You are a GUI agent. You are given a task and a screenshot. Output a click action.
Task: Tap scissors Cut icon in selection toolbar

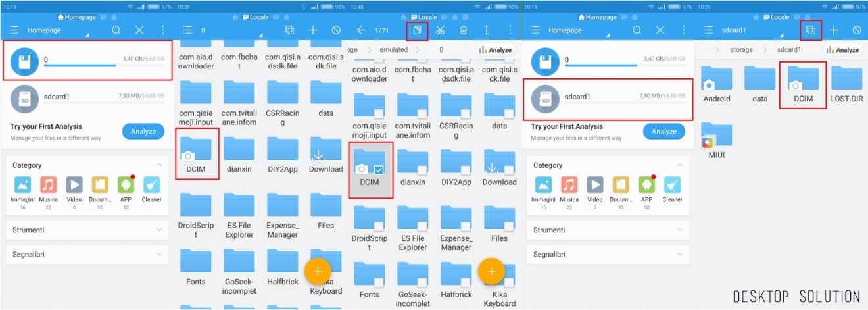coord(441,30)
